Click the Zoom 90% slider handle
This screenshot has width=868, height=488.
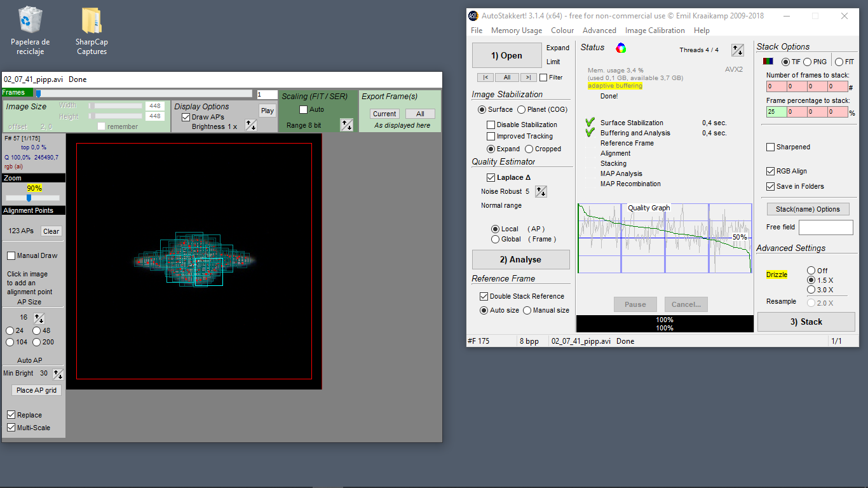[x=29, y=198]
